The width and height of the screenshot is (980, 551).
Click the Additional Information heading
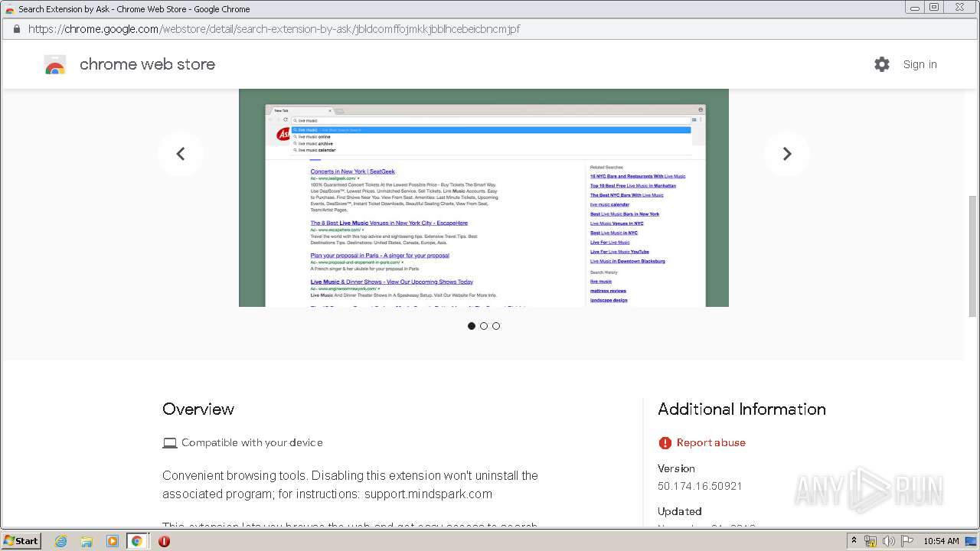[x=742, y=409]
